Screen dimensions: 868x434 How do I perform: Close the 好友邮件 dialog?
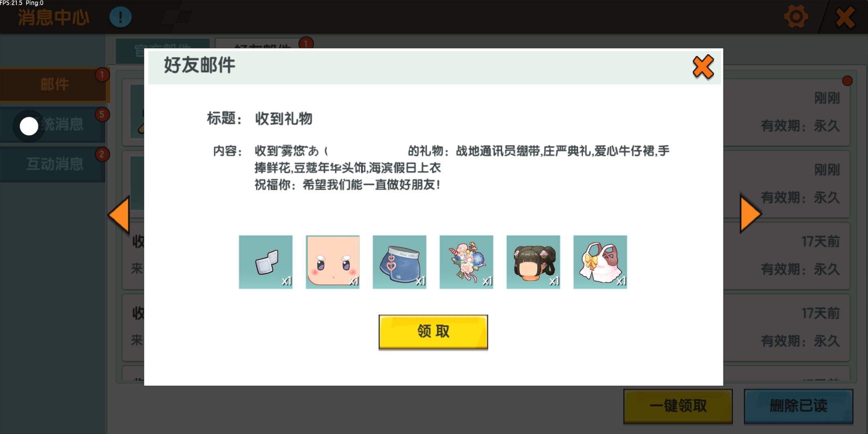[x=703, y=67]
